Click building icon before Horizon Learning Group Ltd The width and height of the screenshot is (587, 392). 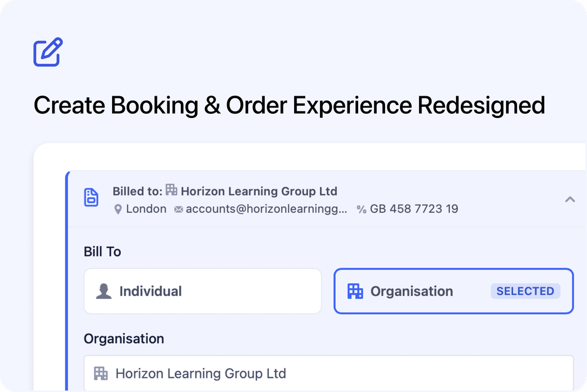coord(172,190)
